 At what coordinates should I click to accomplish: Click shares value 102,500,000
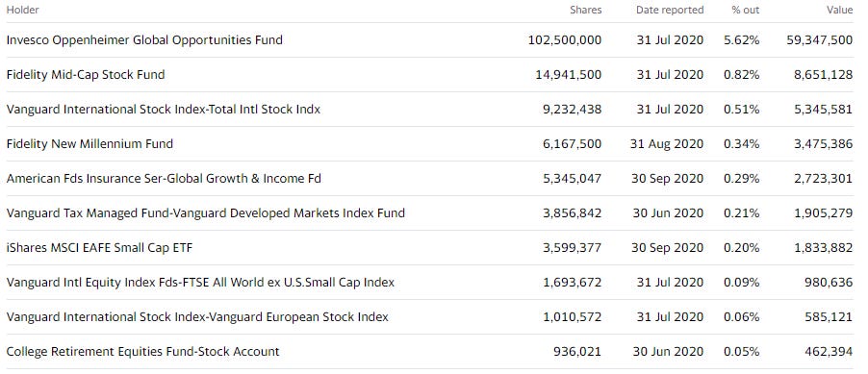tap(565, 40)
